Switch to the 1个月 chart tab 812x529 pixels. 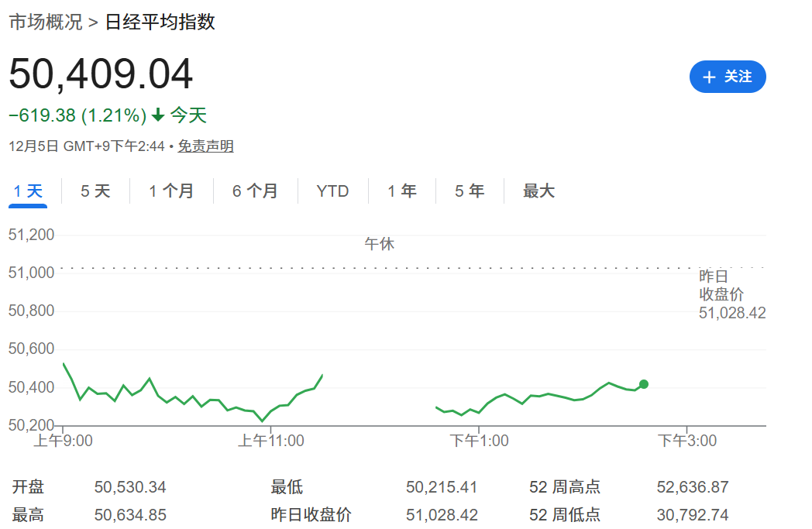(171, 191)
